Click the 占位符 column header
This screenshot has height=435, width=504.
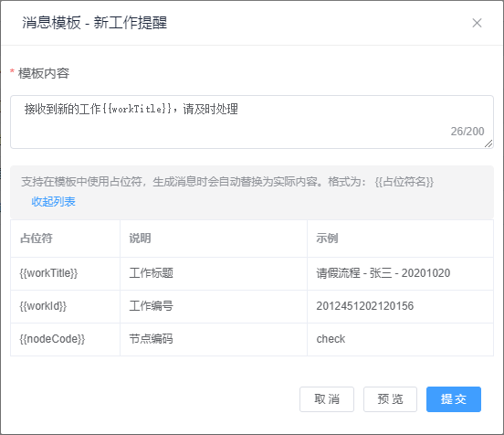tap(65, 239)
